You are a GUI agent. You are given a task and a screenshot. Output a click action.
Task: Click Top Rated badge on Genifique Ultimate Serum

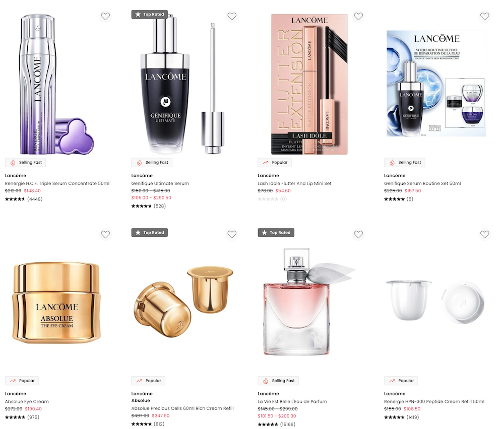point(150,14)
